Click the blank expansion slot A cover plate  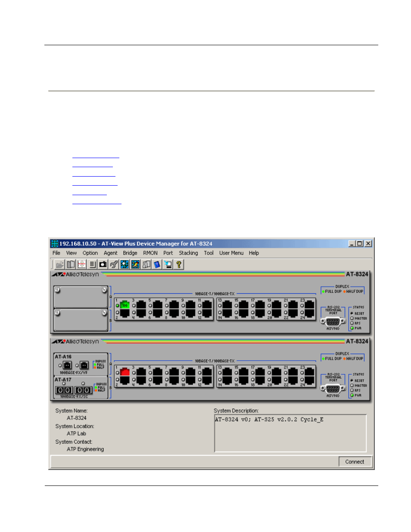(81, 297)
